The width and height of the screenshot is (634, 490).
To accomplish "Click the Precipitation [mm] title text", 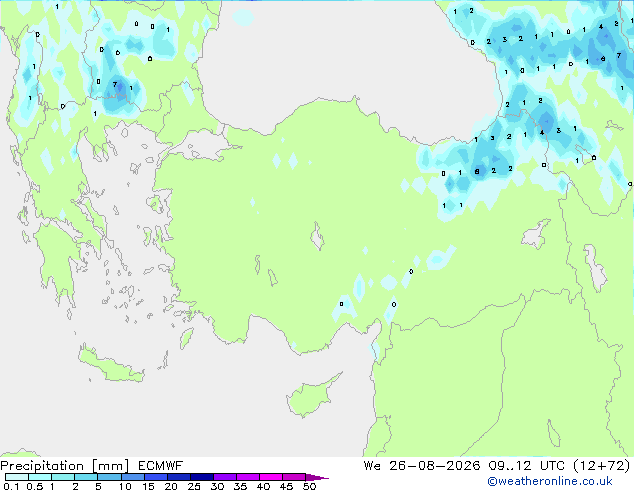I will pos(65,466).
